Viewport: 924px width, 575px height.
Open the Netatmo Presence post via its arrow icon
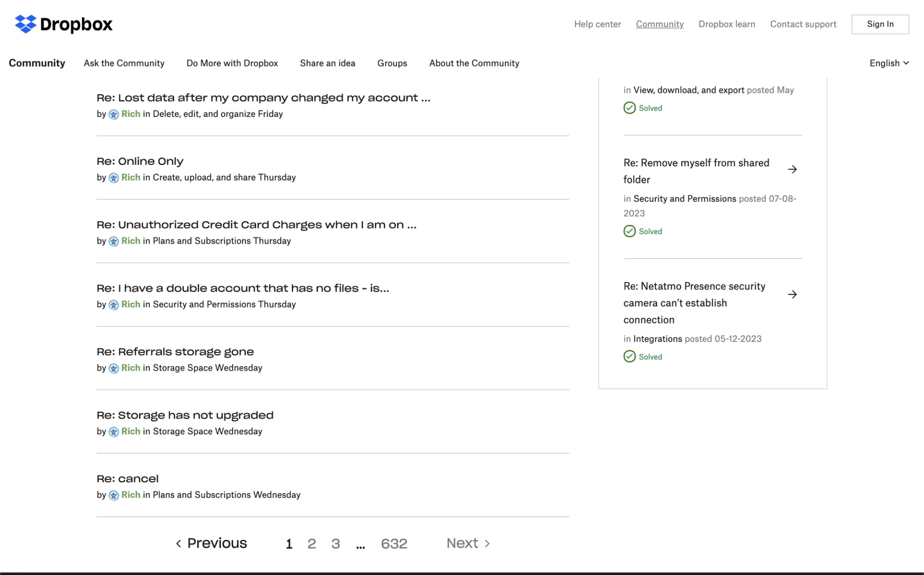point(793,294)
